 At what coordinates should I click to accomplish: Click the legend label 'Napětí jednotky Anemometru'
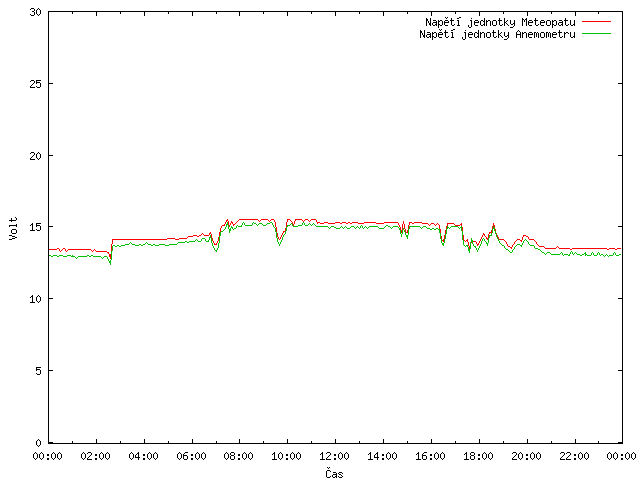click(497, 34)
